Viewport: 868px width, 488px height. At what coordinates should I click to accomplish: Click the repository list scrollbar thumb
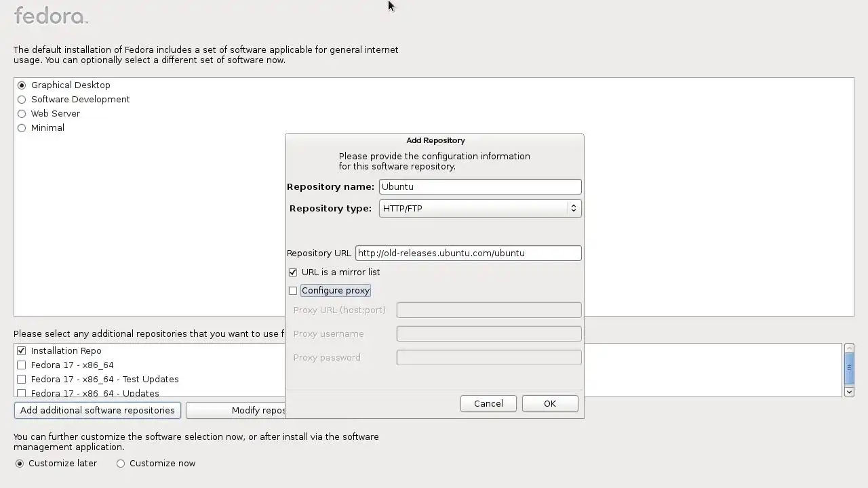point(849,368)
